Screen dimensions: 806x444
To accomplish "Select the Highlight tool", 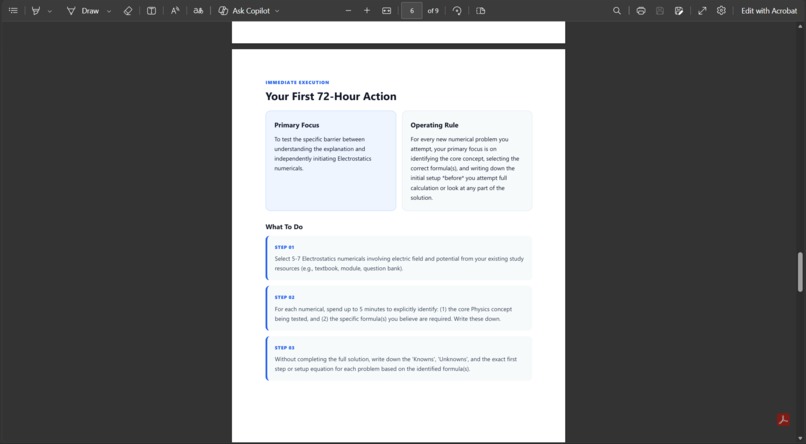I will (x=35, y=10).
